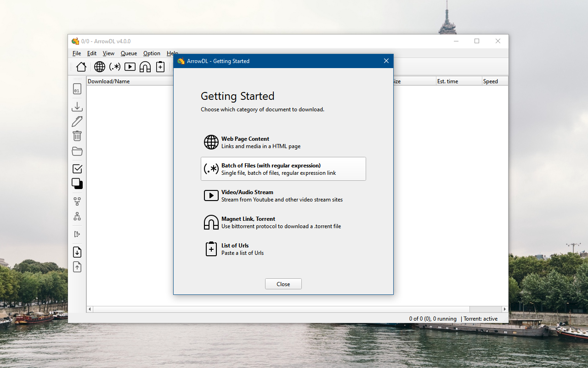
Task: Open a magnet link using the magnet toolbar icon
Action: (145, 67)
